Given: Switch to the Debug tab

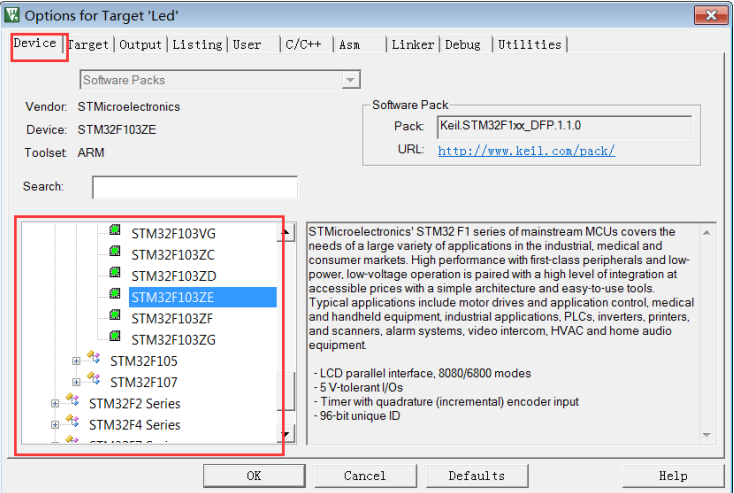Looking at the screenshot, I should tap(462, 45).
